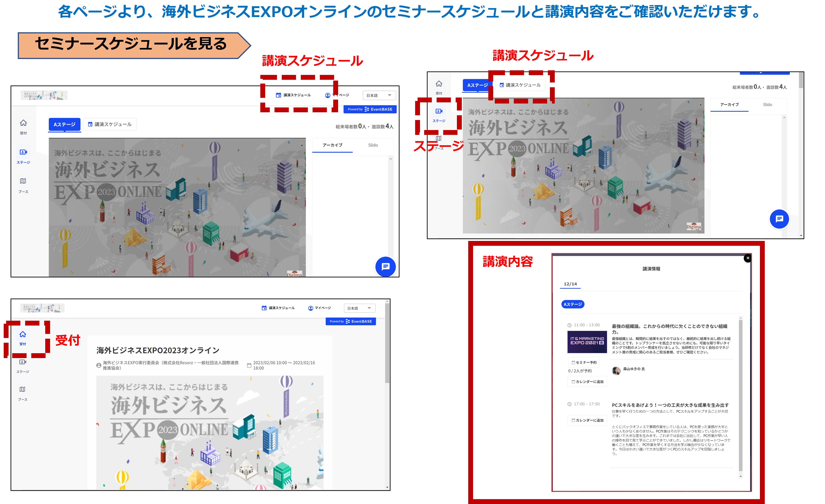Switch to Slido tab in upper-right screenshot

pos(767,105)
